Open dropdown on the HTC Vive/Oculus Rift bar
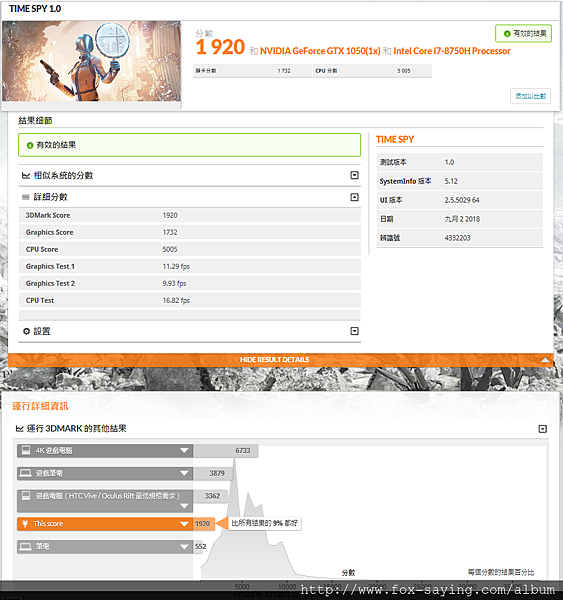Viewport: 563px width, 600px height. [x=184, y=506]
